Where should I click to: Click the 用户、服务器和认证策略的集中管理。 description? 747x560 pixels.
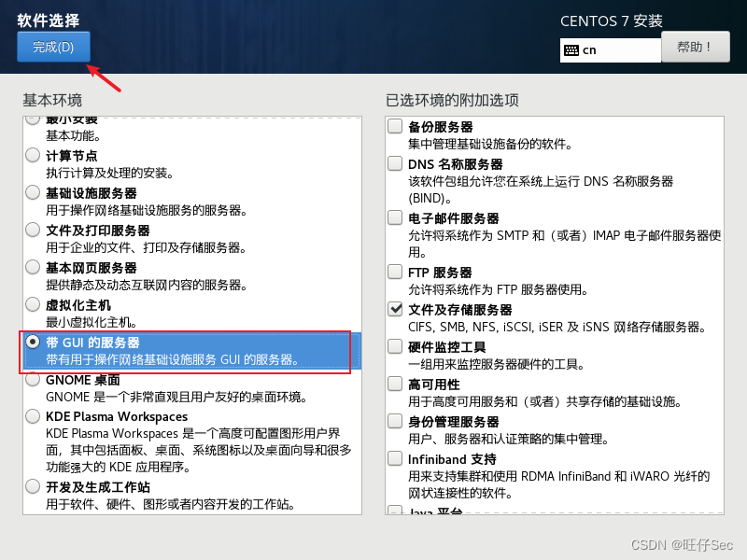[509, 439]
